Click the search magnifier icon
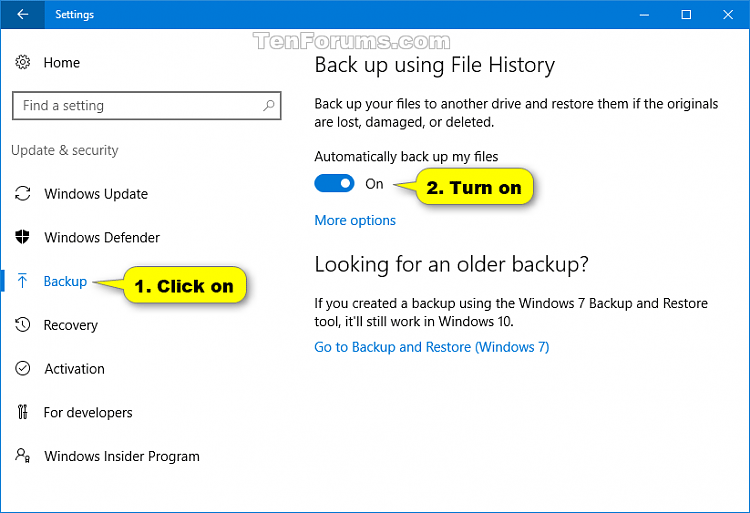This screenshot has height=513, width=750. [269, 105]
